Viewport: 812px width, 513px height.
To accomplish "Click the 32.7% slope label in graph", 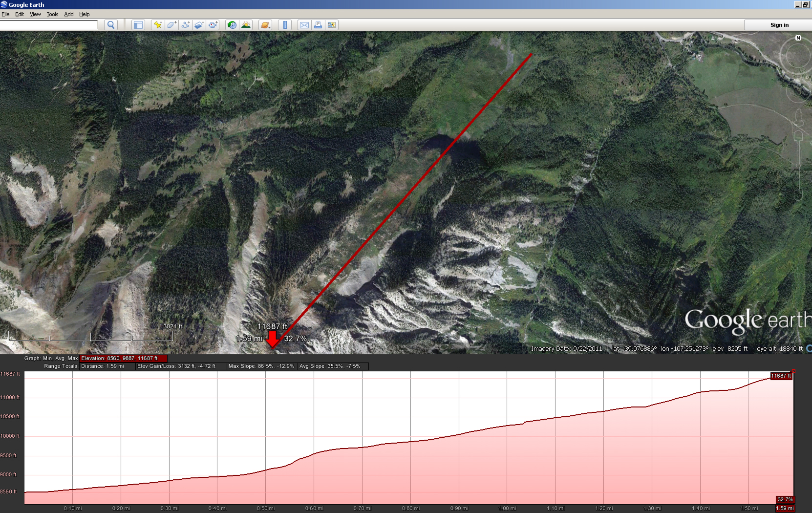I will click(785, 499).
